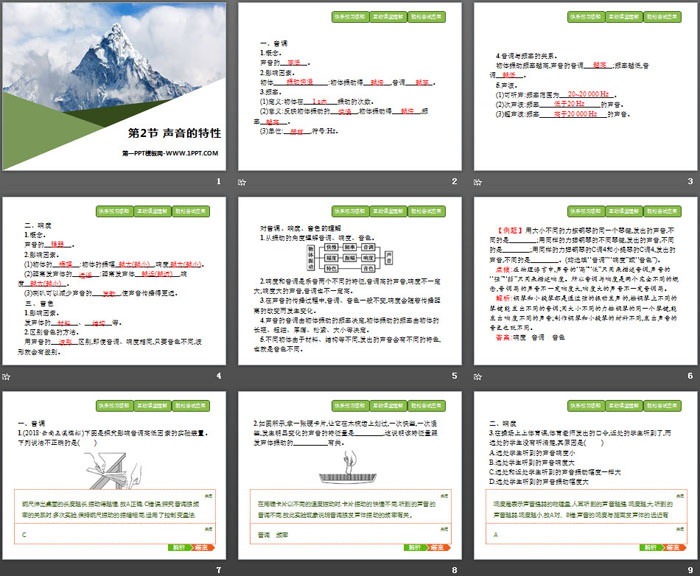Click the rightmost green tab on slide 9
The width and height of the screenshot is (700, 576).
(x=662, y=406)
